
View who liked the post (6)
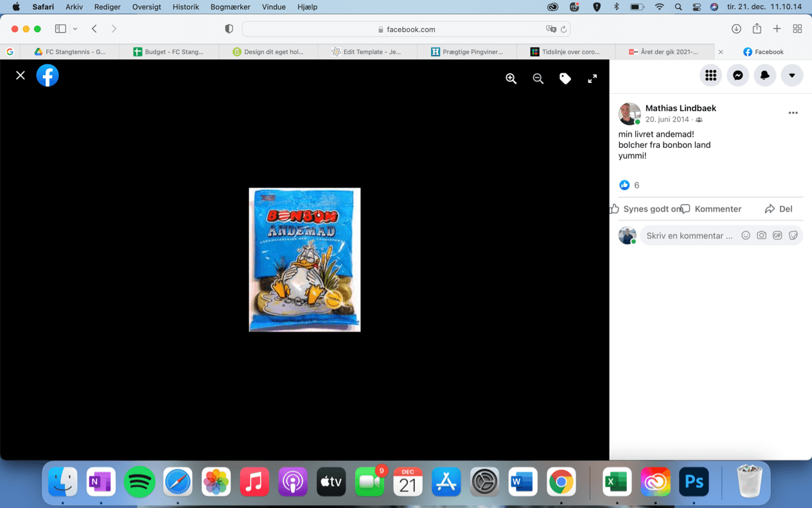tap(630, 185)
